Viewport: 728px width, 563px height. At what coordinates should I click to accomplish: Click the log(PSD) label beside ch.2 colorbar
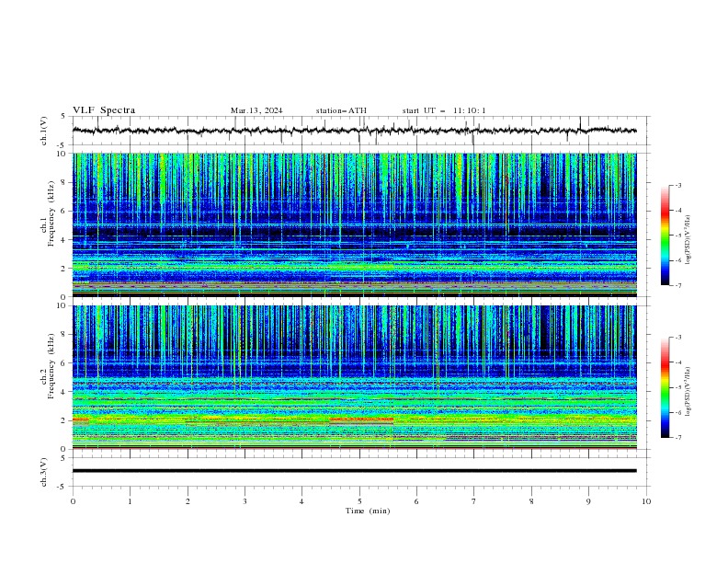tap(688, 391)
